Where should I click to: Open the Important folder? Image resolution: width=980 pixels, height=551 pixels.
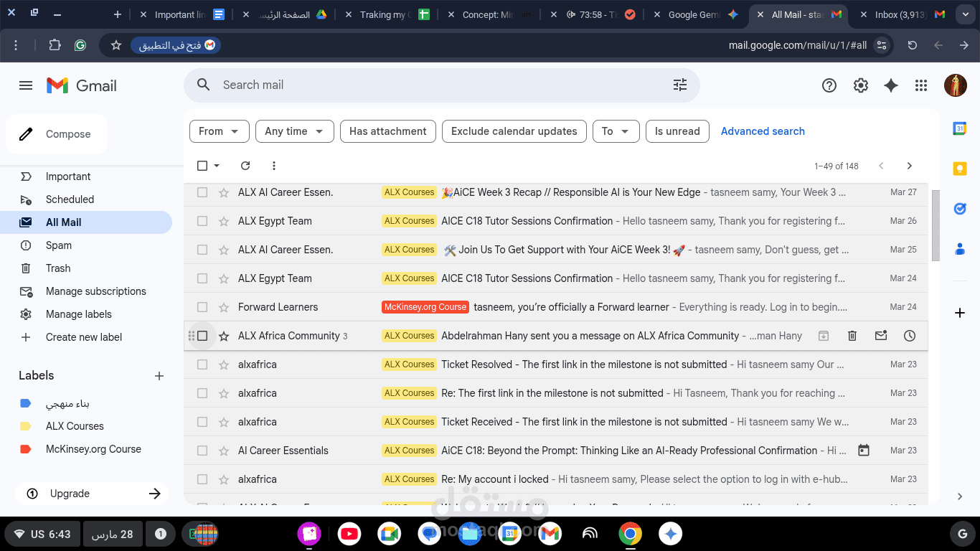[86, 176]
